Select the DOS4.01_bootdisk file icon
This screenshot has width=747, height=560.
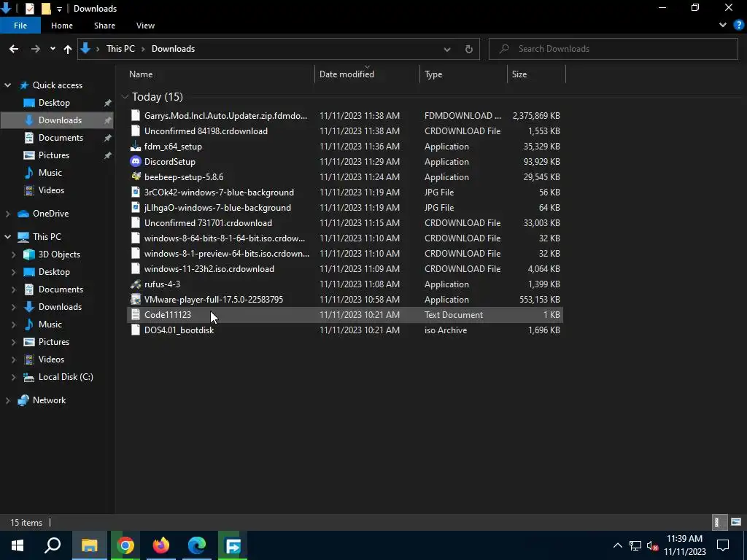pos(136,330)
